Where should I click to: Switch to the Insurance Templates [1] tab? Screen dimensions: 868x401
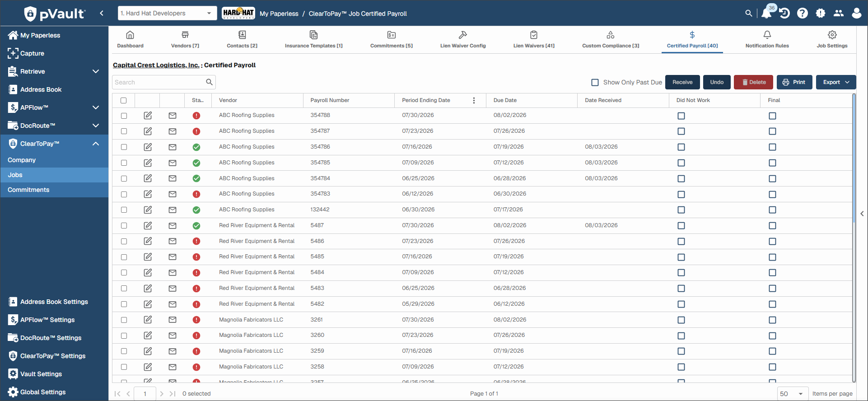click(x=314, y=39)
